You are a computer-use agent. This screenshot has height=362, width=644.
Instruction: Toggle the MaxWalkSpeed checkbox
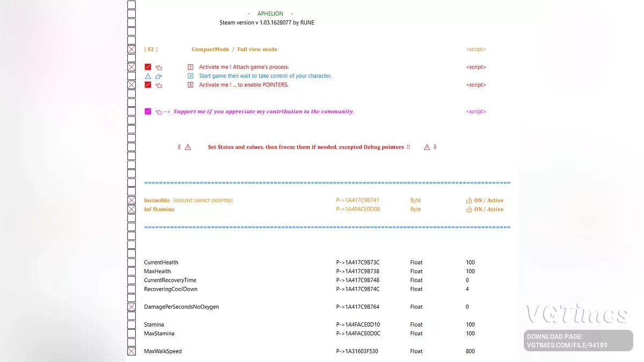[131, 351]
